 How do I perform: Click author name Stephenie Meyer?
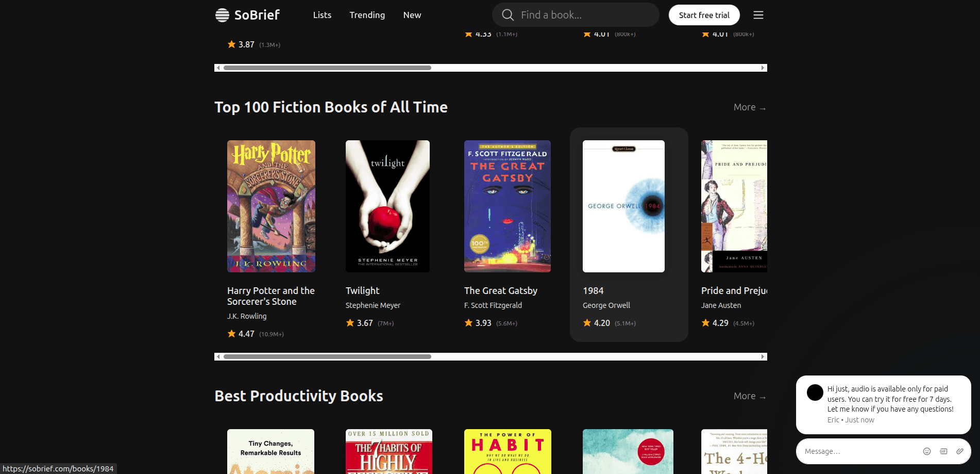[373, 305]
